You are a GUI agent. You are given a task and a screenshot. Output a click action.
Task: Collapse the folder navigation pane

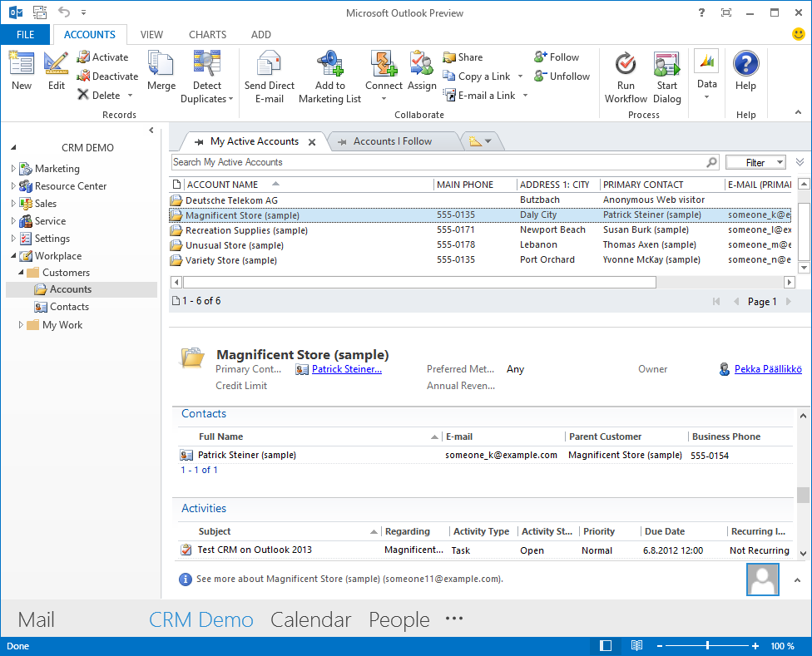(x=151, y=131)
